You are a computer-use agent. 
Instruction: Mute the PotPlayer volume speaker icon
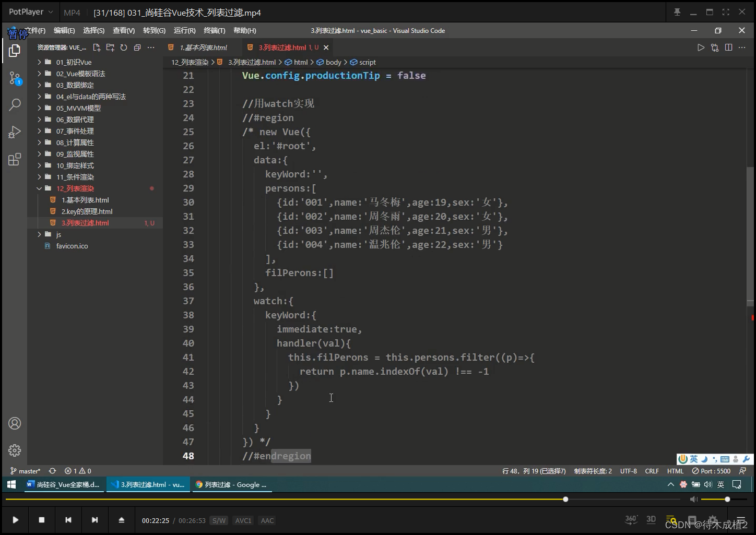click(x=693, y=500)
